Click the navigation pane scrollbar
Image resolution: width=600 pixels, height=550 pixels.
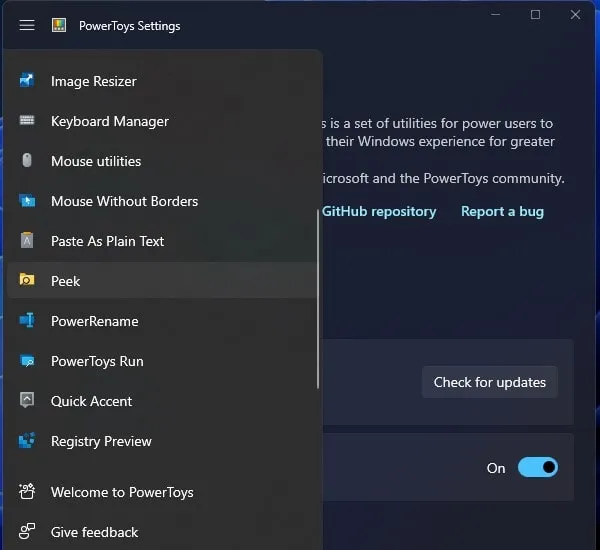point(318,299)
